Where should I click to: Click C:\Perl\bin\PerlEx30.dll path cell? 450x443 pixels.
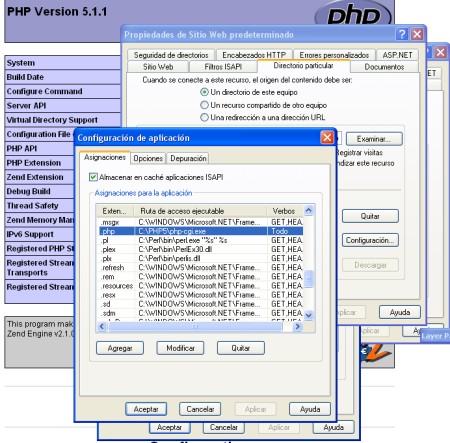[x=175, y=249]
